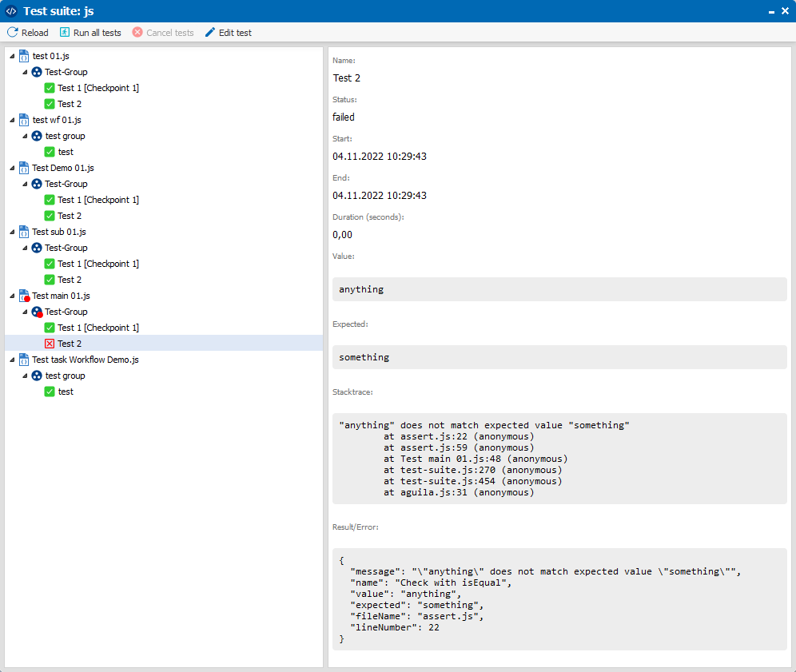Click the 'anything' value field
The width and height of the screenshot is (796, 672).
pyautogui.click(x=559, y=289)
